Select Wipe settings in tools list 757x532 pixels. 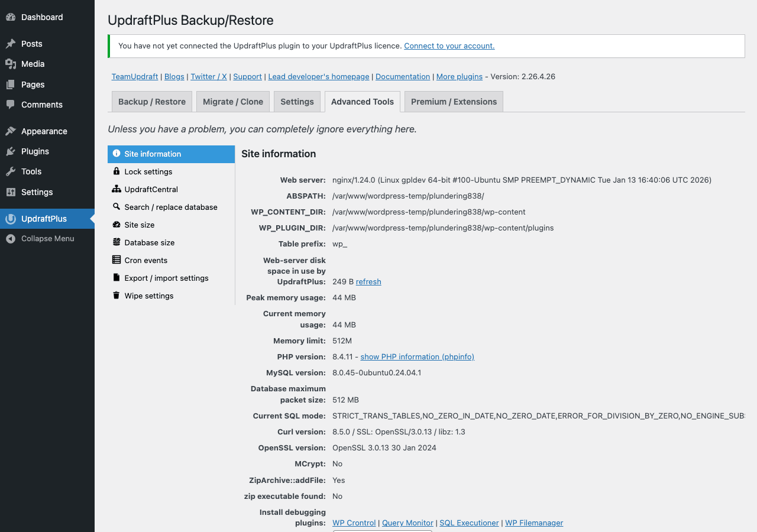[x=171, y=296]
